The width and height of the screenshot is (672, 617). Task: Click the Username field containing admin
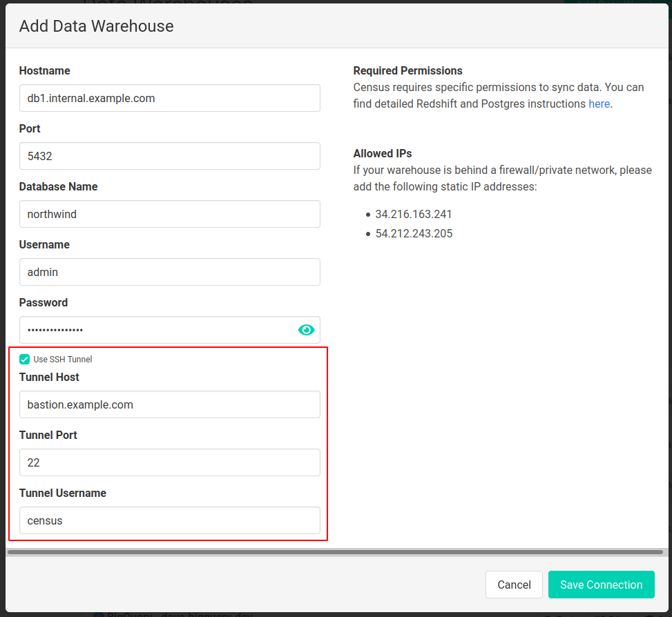[169, 272]
